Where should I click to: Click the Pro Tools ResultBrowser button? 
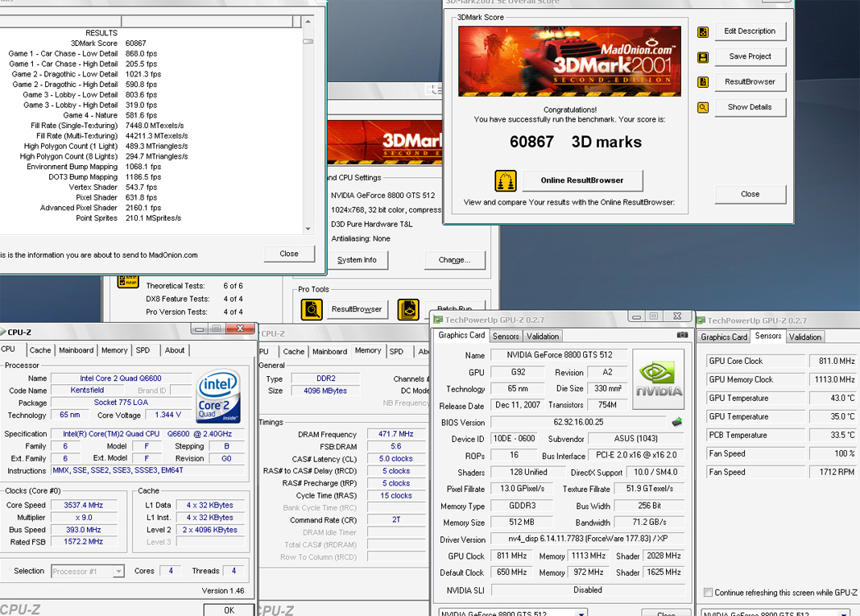(357, 309)
